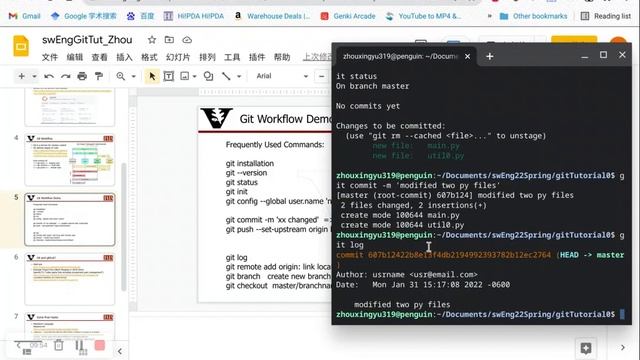
Task: Open the Google Slides home icon
Action: pos(21,46)
